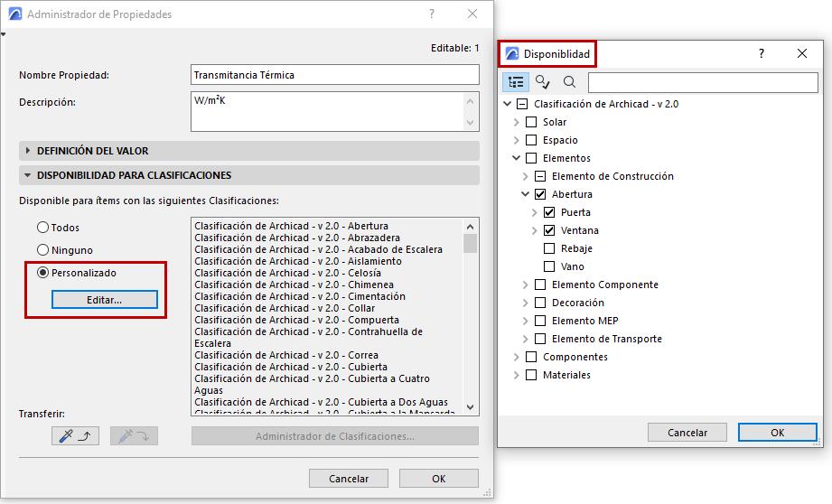The image size is (832, 504).
Task: Select the Todos radio button
Action: tap(43, 228)
